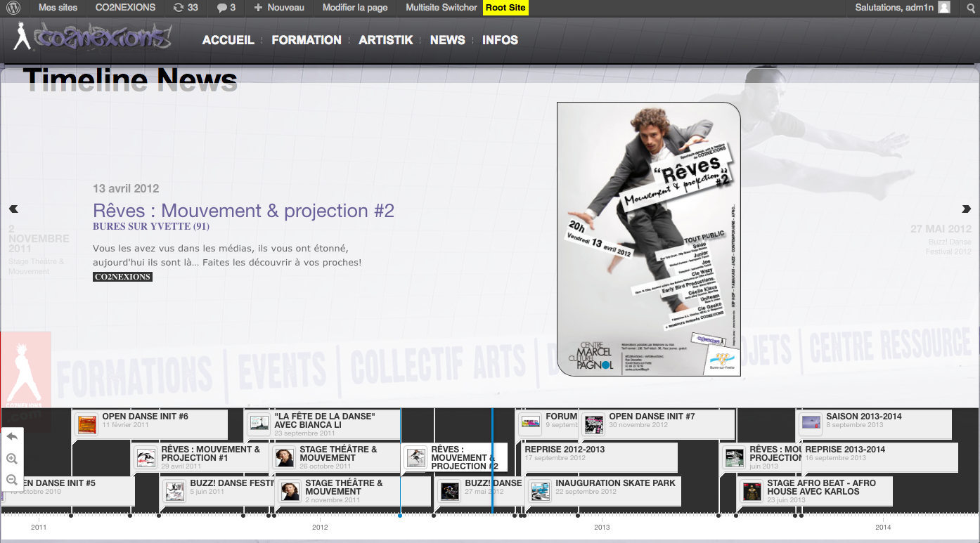Click the blue active dot on the time axis
Screen dimensions: 980x543
pos(400,516)
